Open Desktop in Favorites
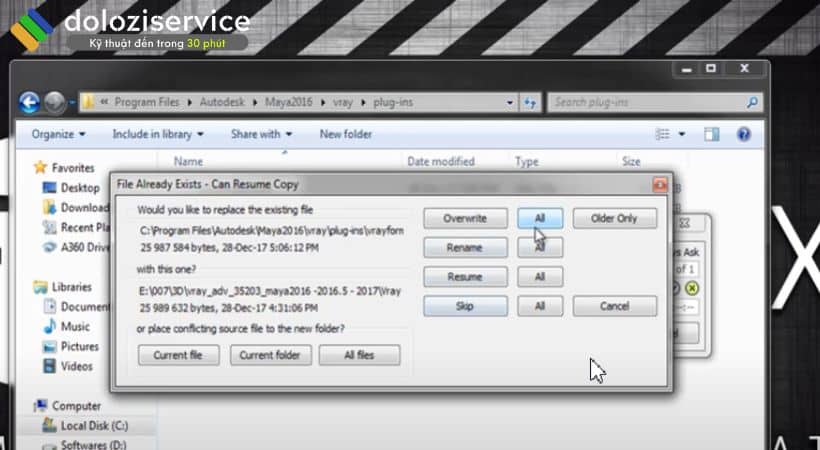The width and height of the screenshot is (820, 450). (x=79, y=187)
